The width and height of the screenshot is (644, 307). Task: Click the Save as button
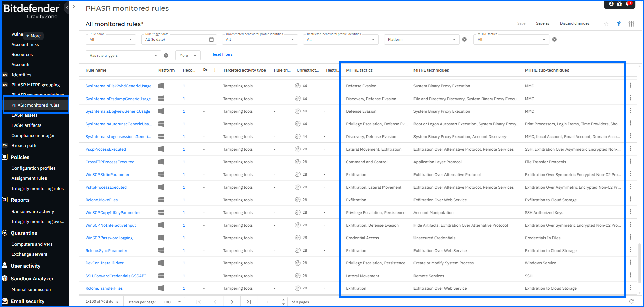(x=543, y=23)
